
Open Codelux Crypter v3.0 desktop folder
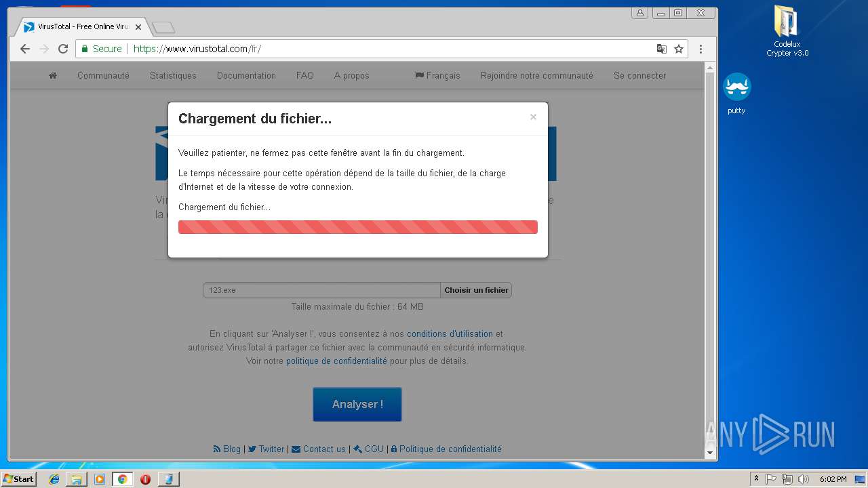click(x=787, y=31)
